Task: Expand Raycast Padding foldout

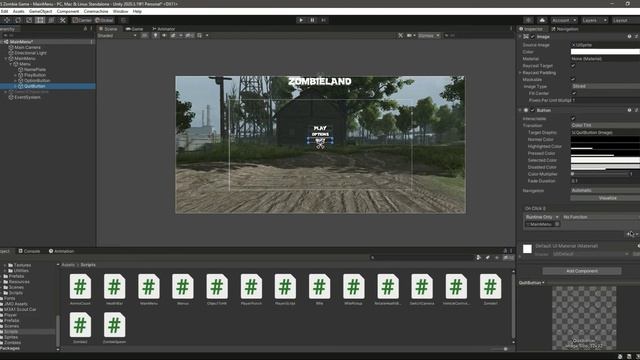Action: point(520,73)
